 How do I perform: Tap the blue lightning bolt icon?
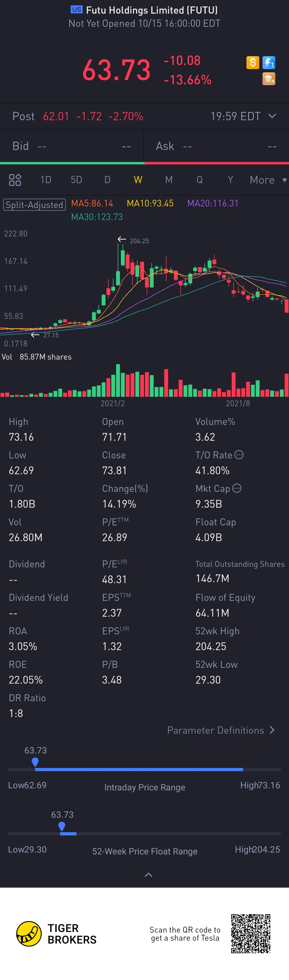(x=269, y=62)
